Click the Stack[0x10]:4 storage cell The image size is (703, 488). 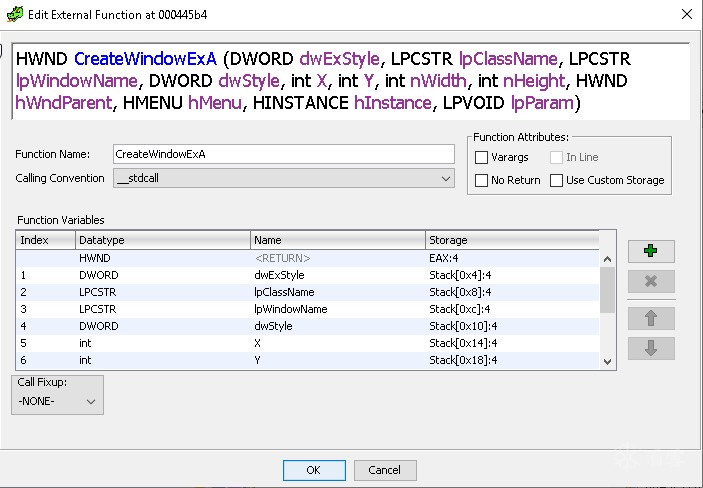click(512, 327)
